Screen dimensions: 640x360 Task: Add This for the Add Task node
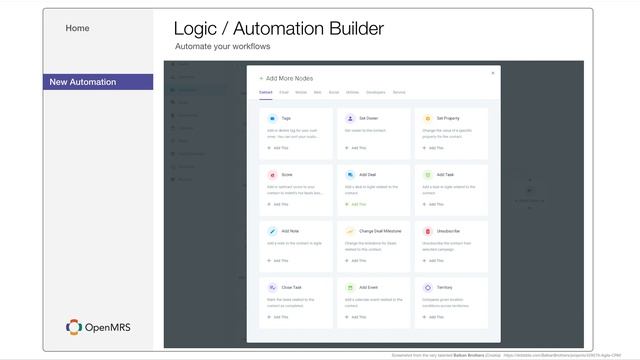[433, 204]
